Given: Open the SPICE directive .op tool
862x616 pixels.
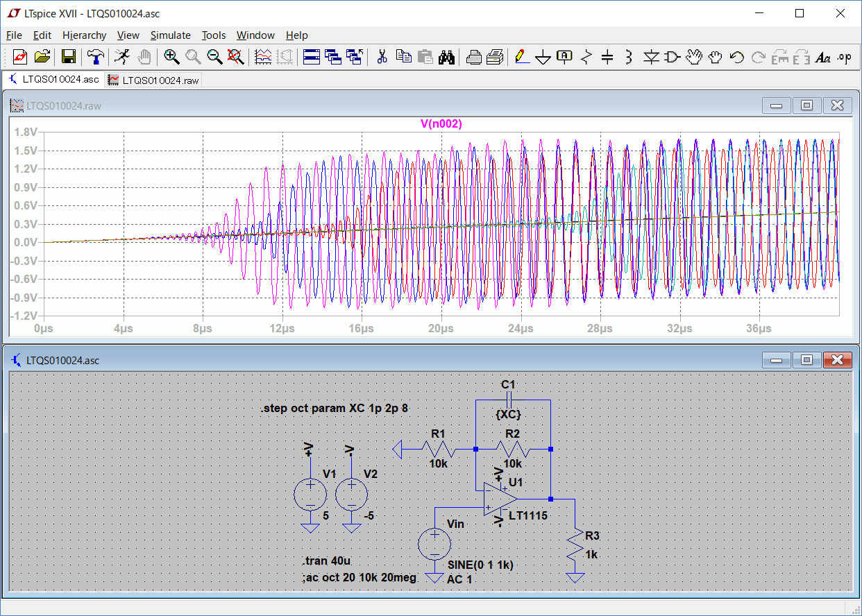Looking at the screenshot, I should click(844, 58).
